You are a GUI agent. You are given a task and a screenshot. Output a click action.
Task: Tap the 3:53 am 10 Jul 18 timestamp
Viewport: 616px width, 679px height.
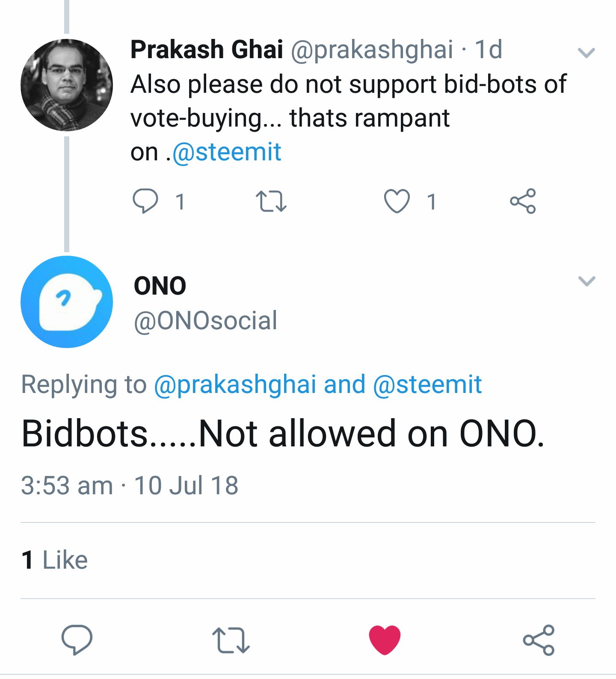point(130,486)
